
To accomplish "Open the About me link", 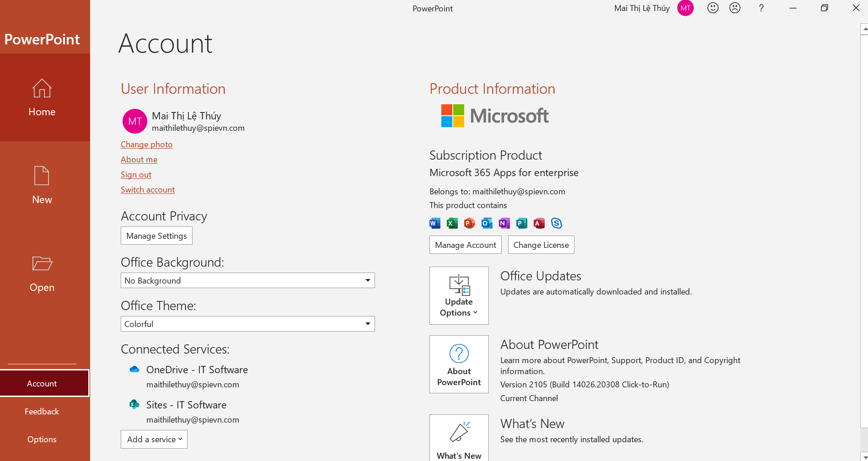I will tap(139, 160).
